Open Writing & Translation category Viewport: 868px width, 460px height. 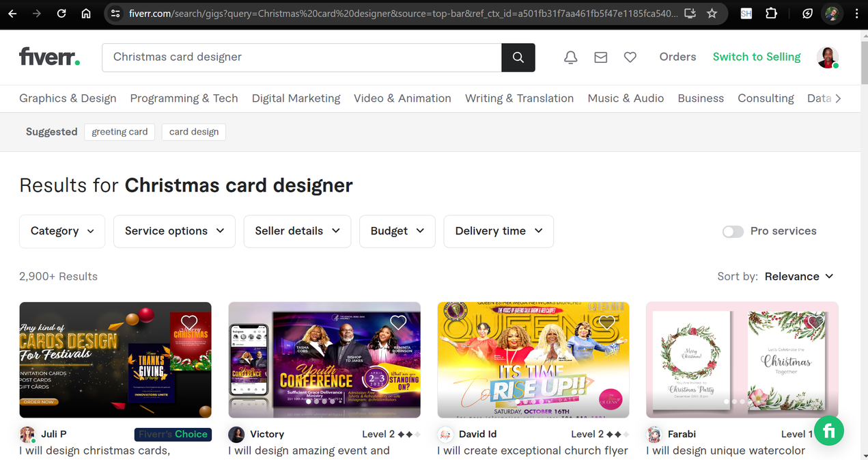tap(519, 98)
